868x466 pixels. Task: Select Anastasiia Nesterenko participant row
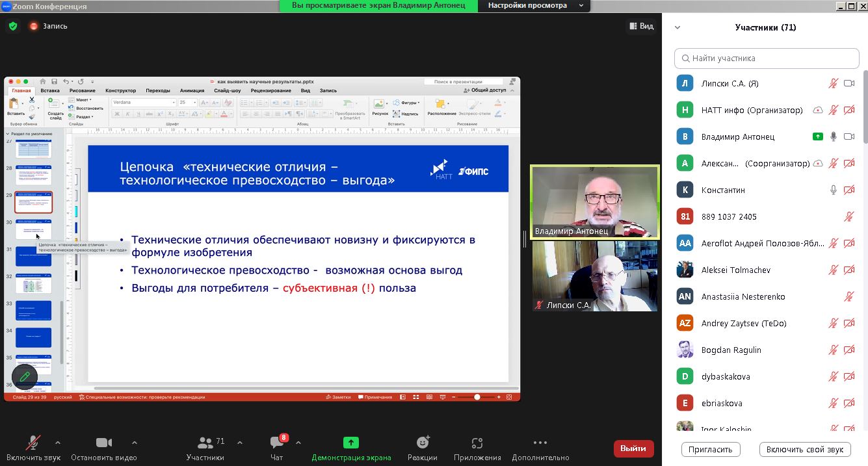point(766,296)
